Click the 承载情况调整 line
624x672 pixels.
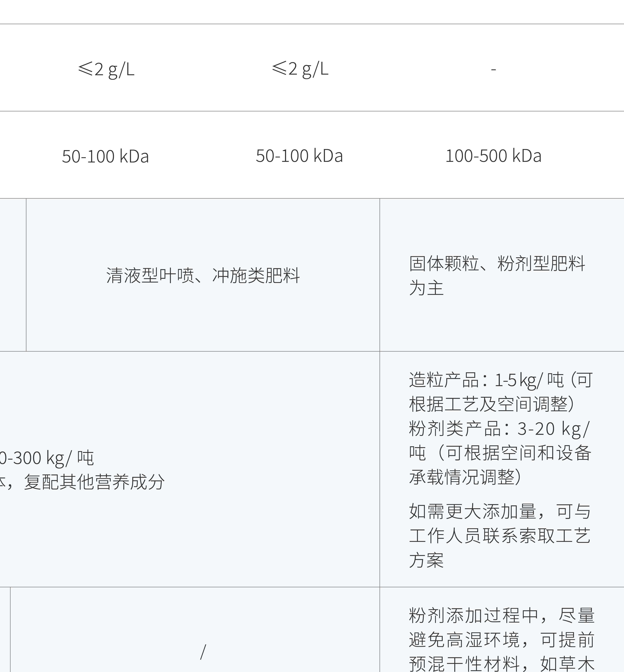(x=465, y=477)
